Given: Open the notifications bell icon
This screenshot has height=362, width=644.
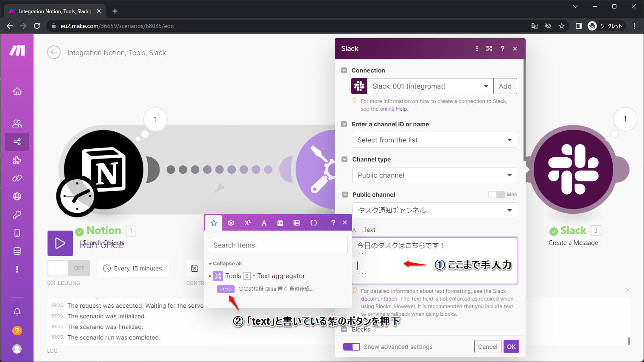Looking at the screenshot, I should click(17, 312).
